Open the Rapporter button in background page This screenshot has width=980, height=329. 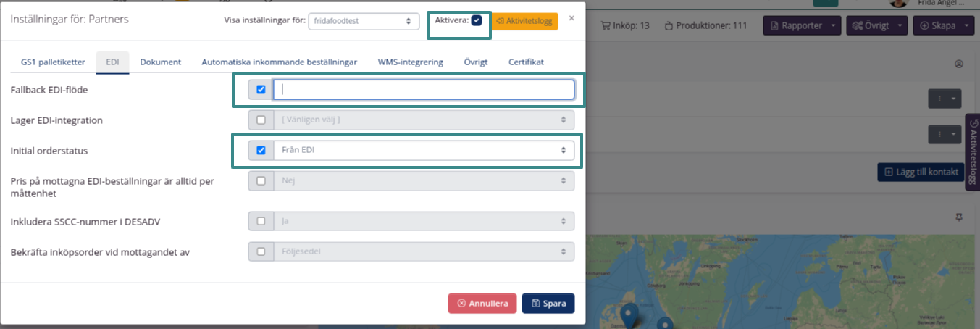795,25
